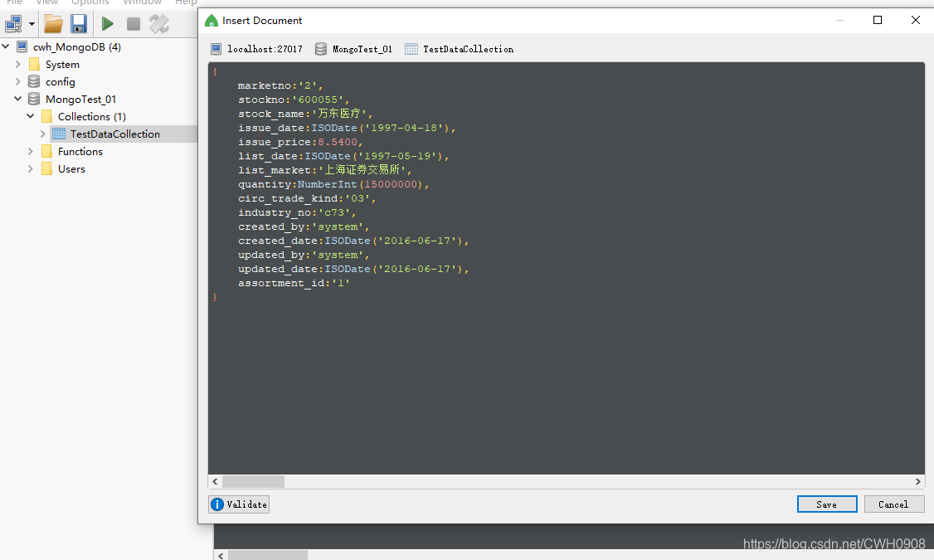Click the created_by:'system' line

pos(304,226)
